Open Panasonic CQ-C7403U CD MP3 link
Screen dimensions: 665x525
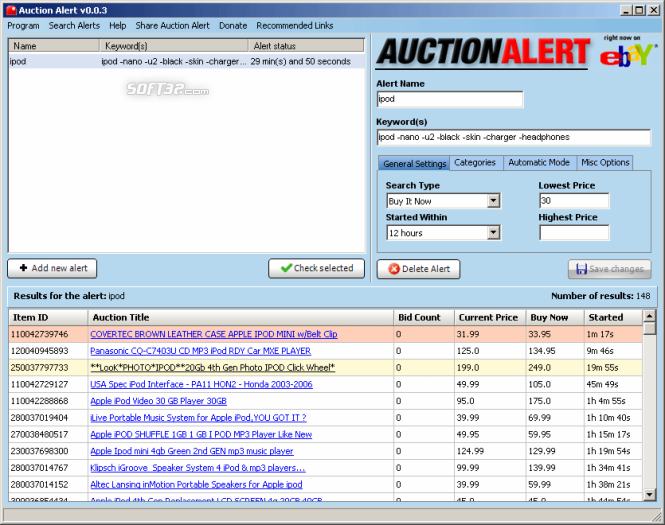[x=201, y=351]
